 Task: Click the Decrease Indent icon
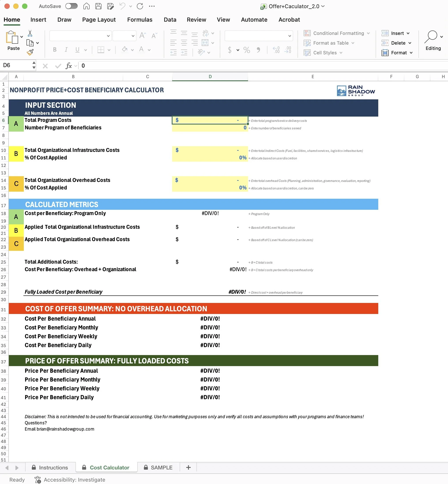(173, 52)
